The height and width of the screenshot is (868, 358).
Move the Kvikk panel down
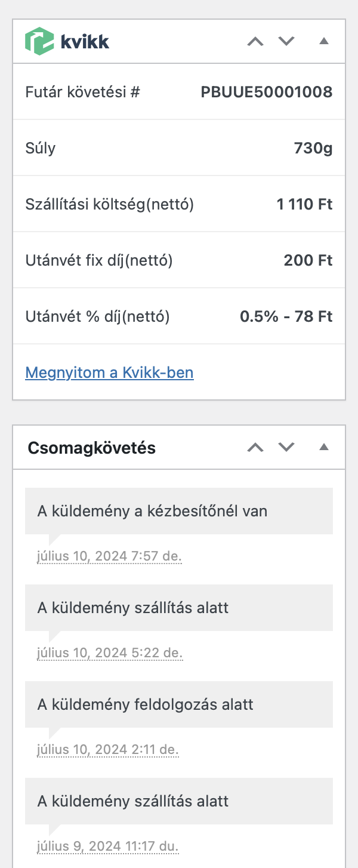[x=287, y=42]
